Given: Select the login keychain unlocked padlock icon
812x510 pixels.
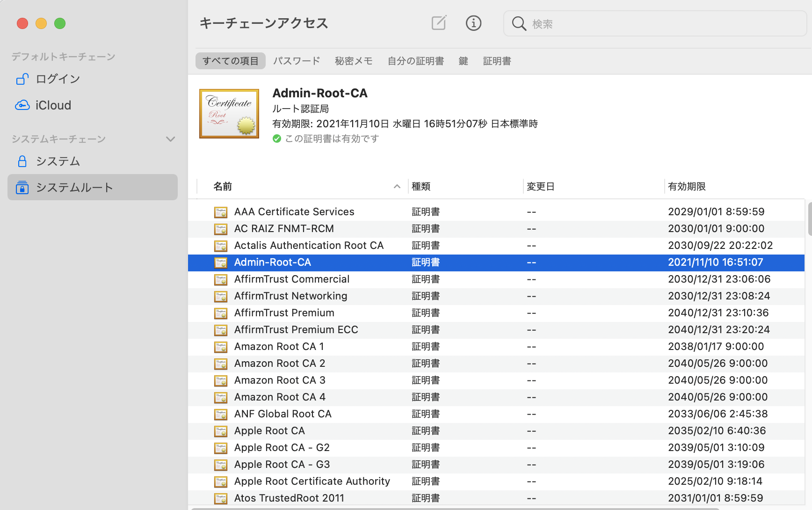Looking at the screenshot, I should 22,79.
